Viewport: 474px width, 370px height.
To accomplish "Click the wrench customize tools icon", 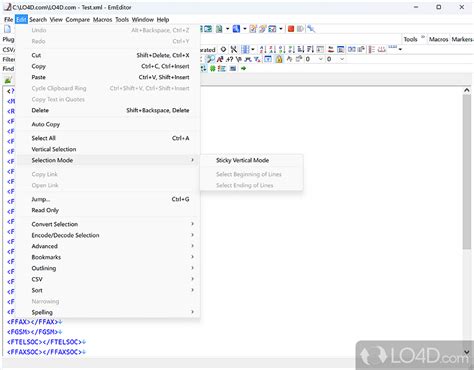I will point(311,29).
